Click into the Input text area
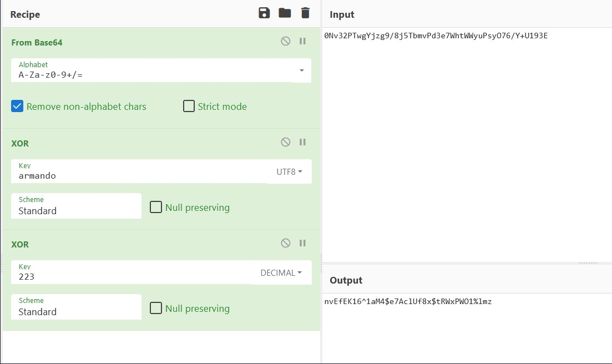612x364 pixels. pos(467,144)
